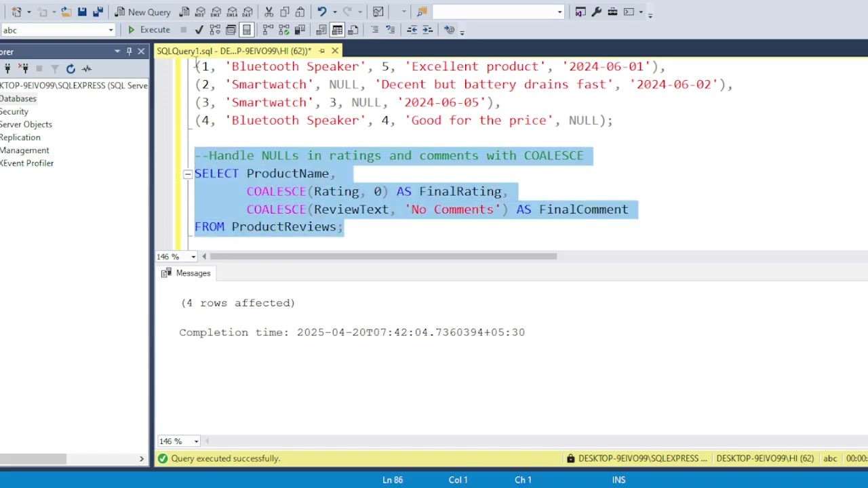Open the undo history dropdown arrow
This screenshot has height=488, width=868.
click(x=334, y=12)
